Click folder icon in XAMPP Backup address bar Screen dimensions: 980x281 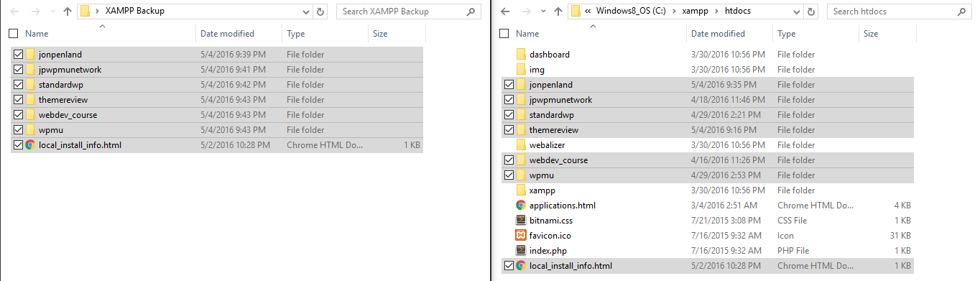click(x=85, y=11)
